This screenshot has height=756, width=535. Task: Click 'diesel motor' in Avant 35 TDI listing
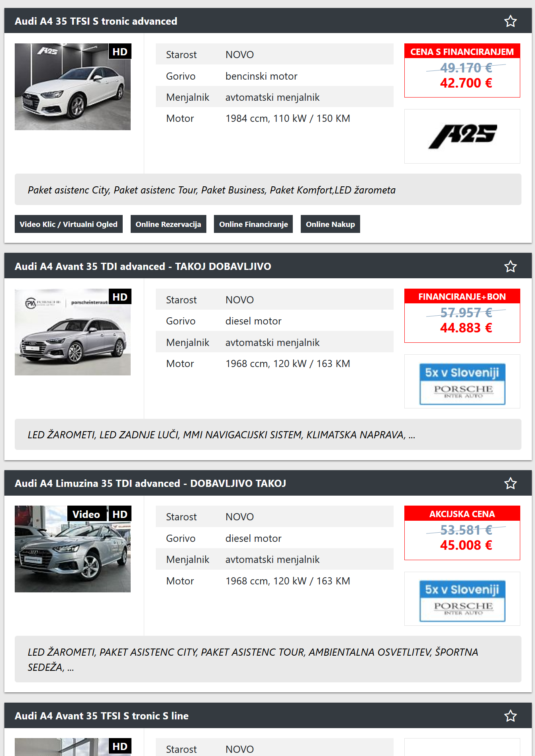click(x=253, y=321)
